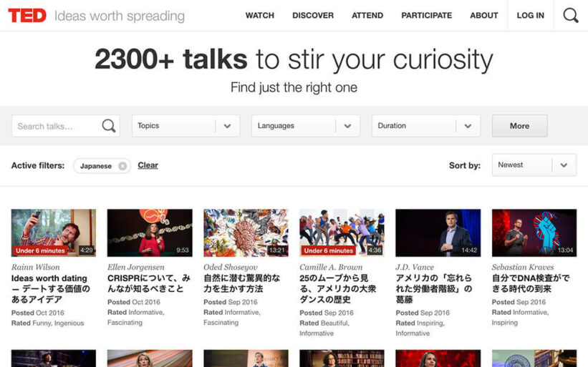588x367 pixels.
Task: Remove the Japanese filter with x icon
Action: 122,166
